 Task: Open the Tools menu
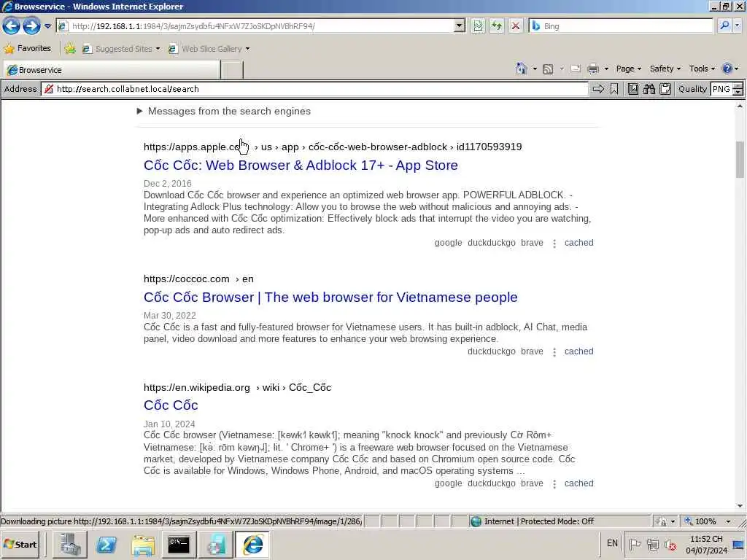702,69
